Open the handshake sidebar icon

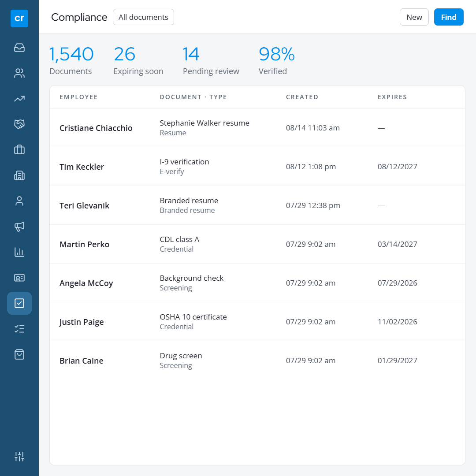(19, 124)
